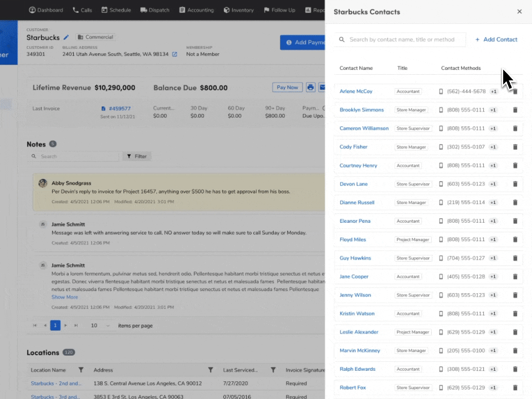532x399 pixels.
Task: Expand Brooklyn Simmons' extra contact methods via +1
Action: [493, 110]
